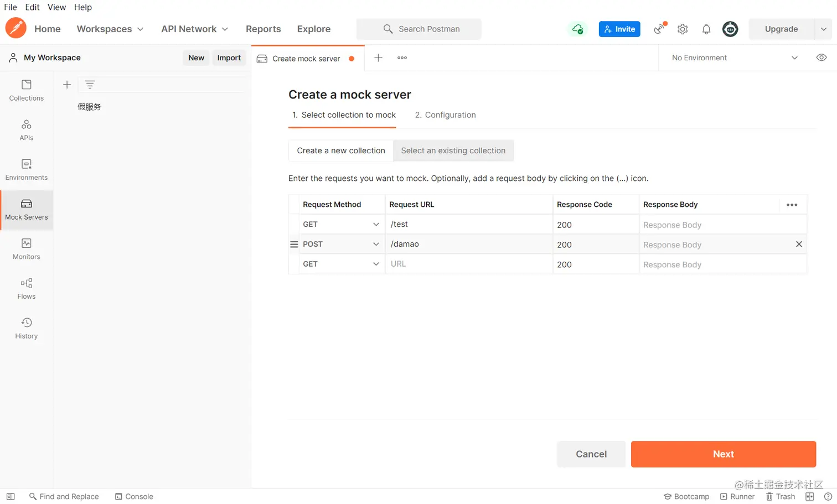This screenshot has height=504, width=837.
Task: Open the Flows sidebar panel
Action: (x=26, y=289)
